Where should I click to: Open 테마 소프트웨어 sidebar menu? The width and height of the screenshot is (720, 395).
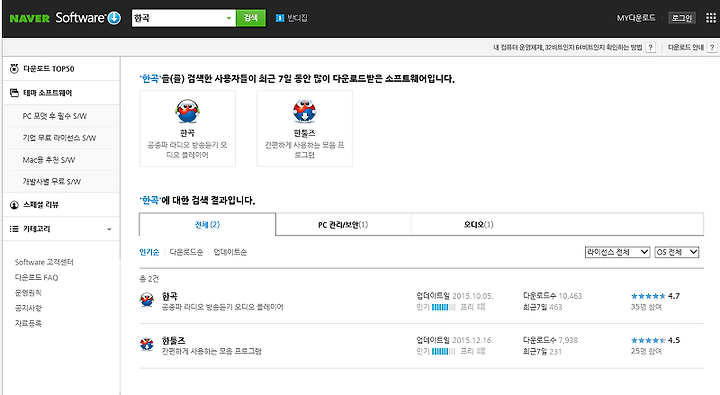[x=47, y=93]
